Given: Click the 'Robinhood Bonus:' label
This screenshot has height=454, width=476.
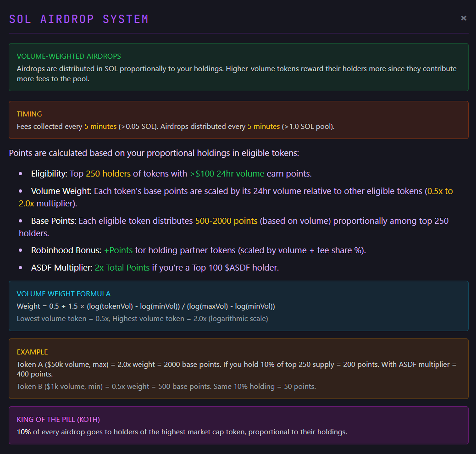Looking at the screenshot, I should (66, 250).
